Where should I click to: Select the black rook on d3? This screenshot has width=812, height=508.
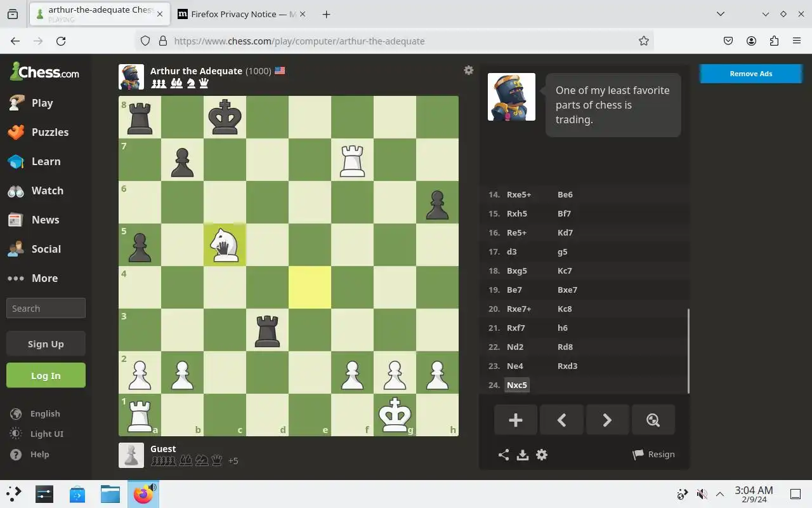tap(267, 330)
